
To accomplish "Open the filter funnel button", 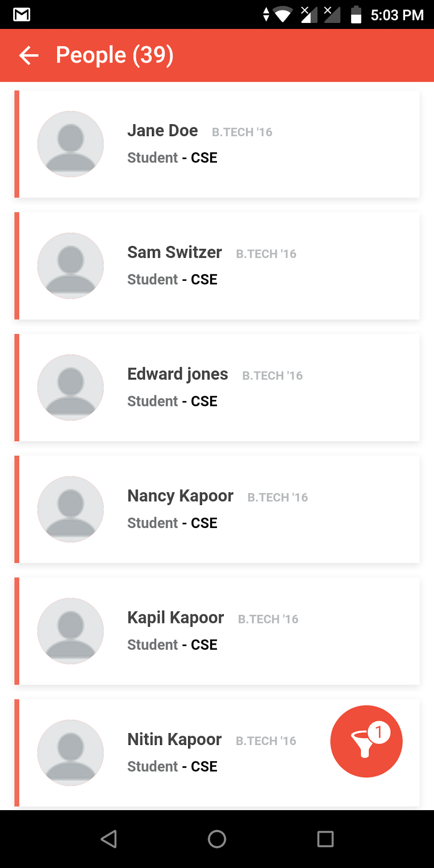I will (366, 741).
